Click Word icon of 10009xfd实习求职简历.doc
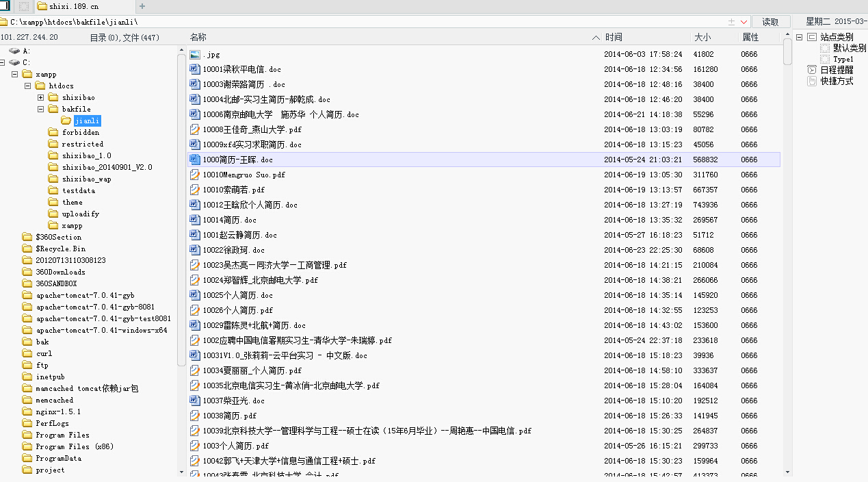The width and height of the screenshot is (868, 482). (195, 144)
